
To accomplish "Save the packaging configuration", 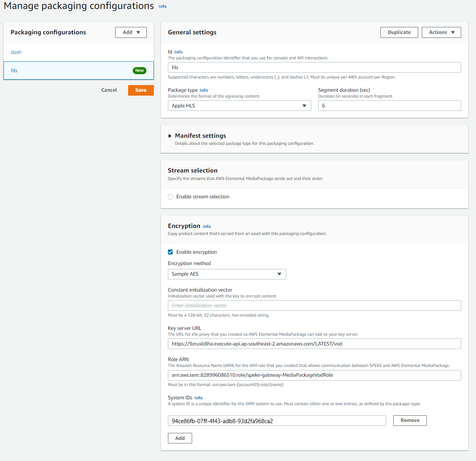I will (141, 90).
